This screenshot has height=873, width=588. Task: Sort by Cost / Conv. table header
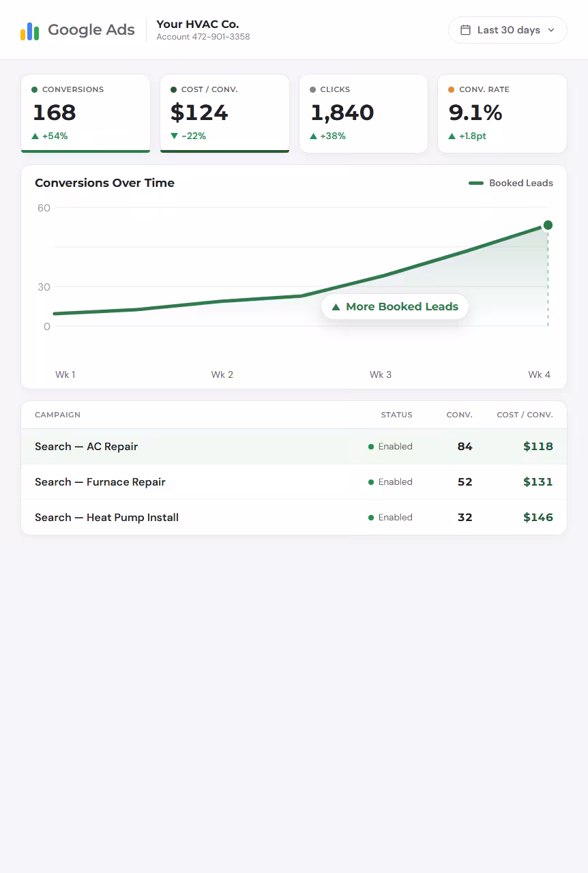[x=525, y=415]
